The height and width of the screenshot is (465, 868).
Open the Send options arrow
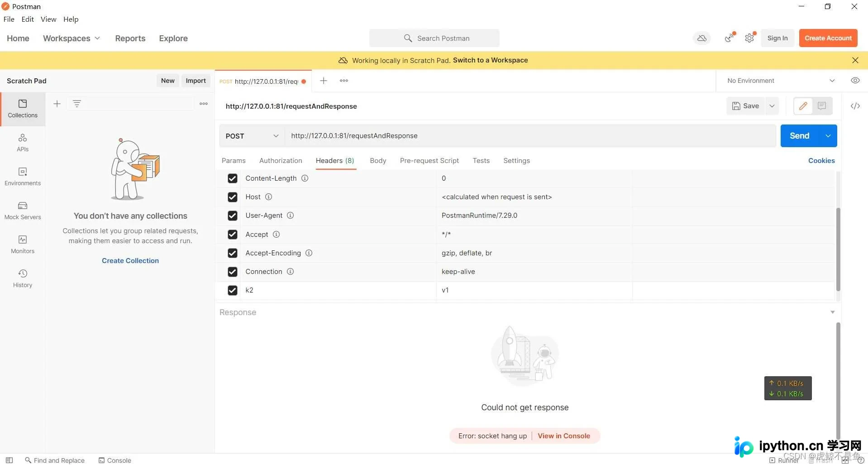pos(828,136)
